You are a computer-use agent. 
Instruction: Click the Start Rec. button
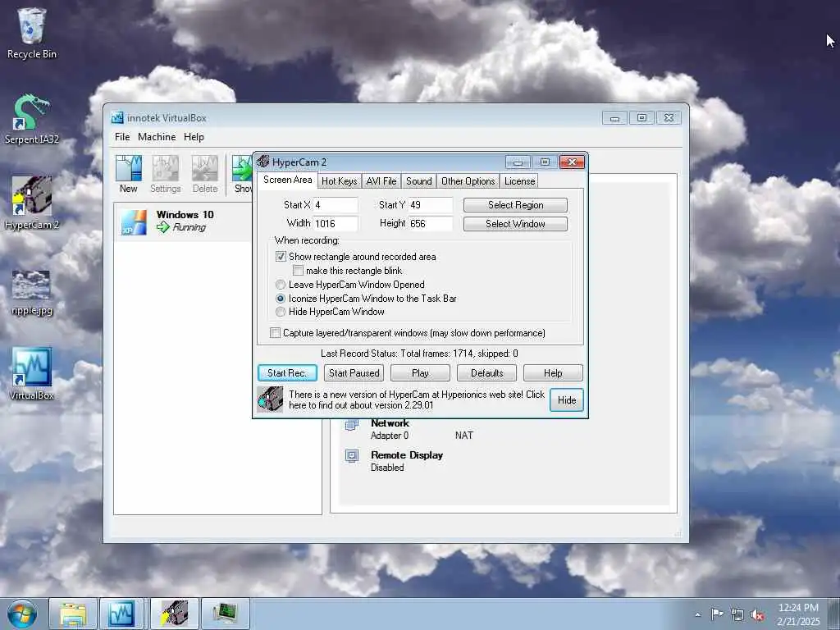[287, 373]
